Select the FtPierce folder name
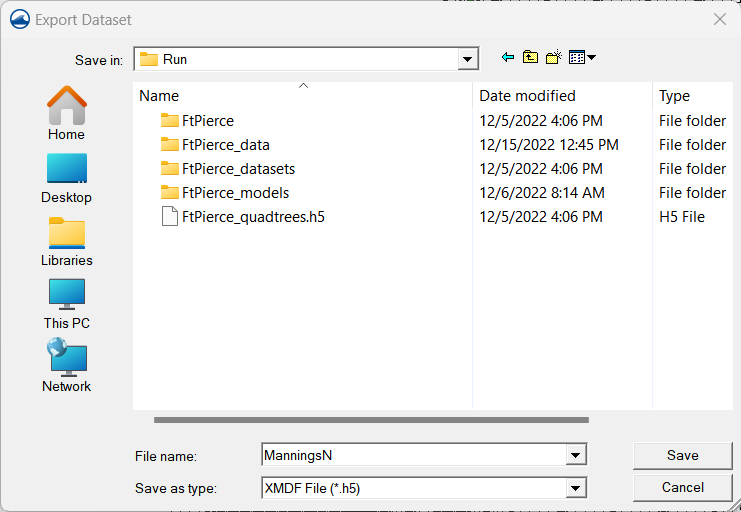 (208, 121)
